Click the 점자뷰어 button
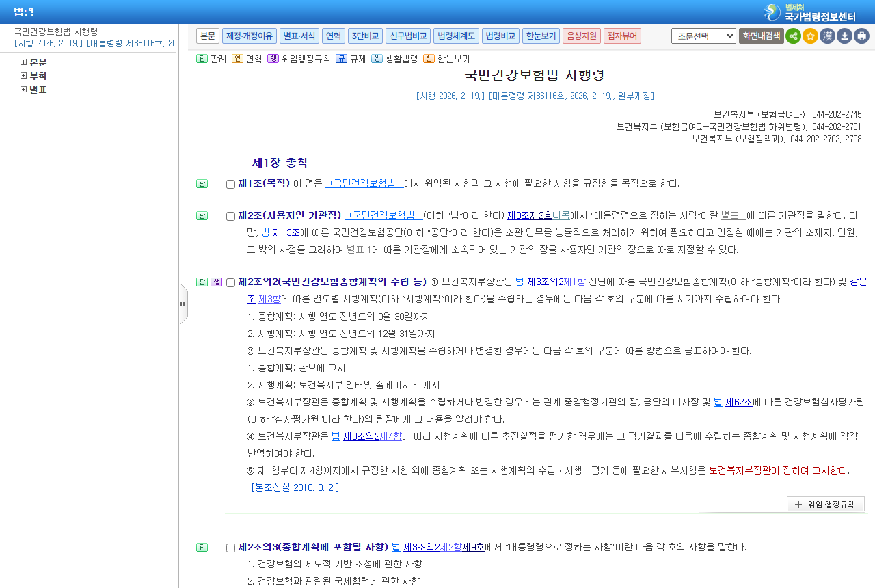The height and width of the screenshot is (588, 875). coord(622,36)
